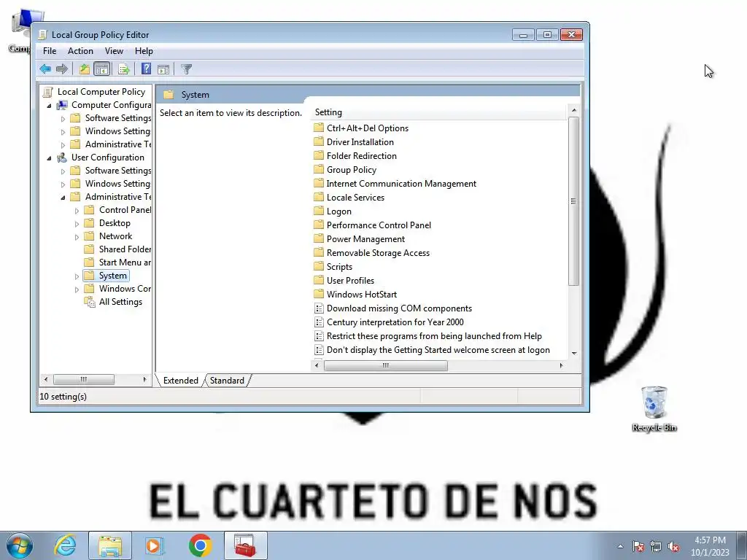The image size is (747, 560).
Task: Click the Action Center flag tray icon
Action: click(x=638, y=547)
